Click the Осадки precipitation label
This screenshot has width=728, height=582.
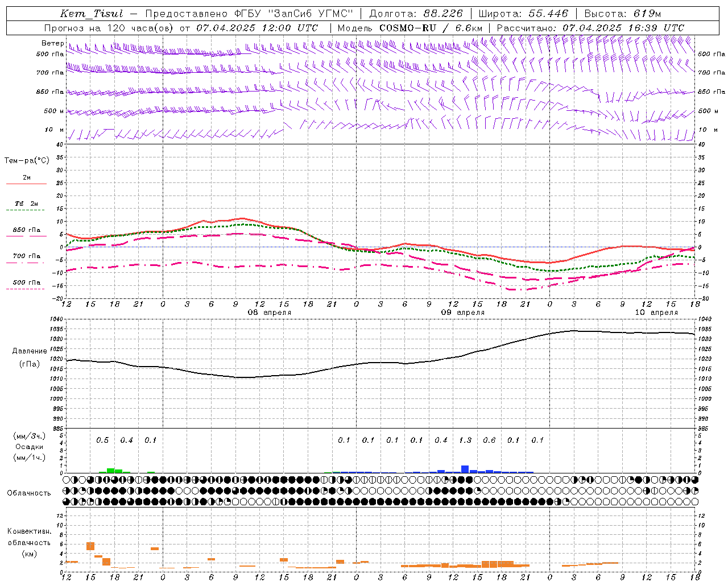click(x=29, y=447)
